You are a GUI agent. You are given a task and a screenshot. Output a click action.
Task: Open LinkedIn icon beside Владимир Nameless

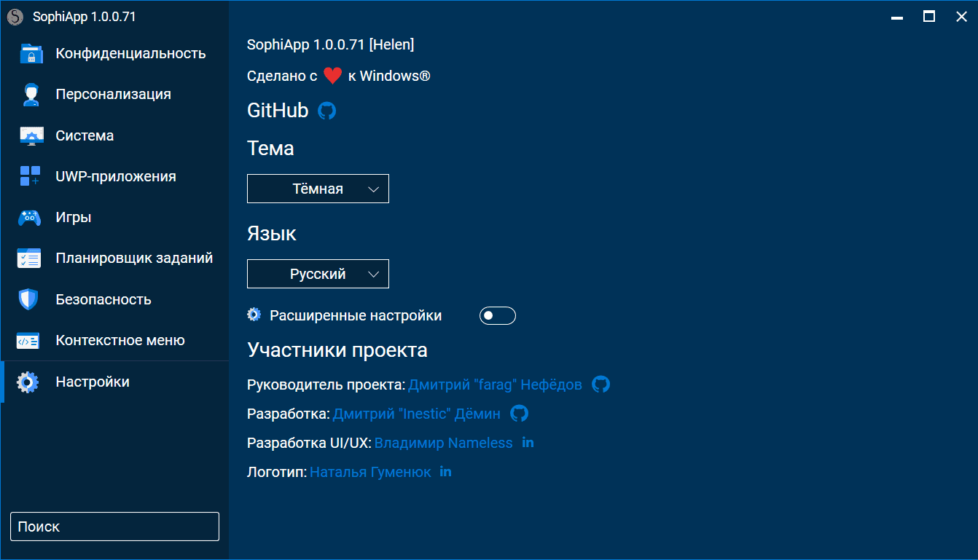528,442
